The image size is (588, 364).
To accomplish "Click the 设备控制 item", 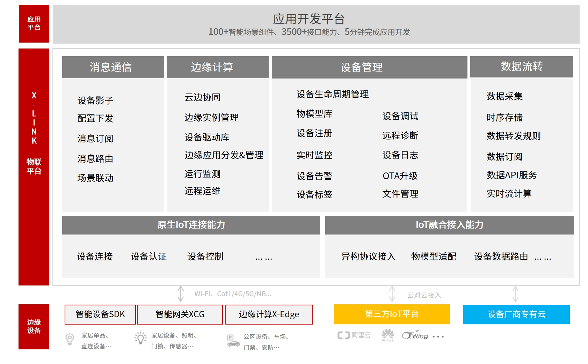I will [x=205, y=257].
